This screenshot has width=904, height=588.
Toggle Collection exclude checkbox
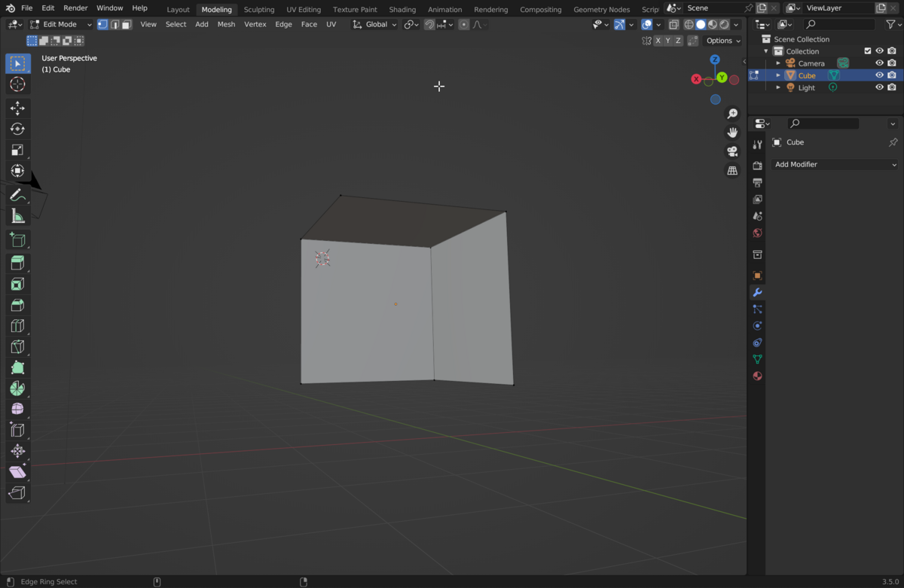[868, 51]
